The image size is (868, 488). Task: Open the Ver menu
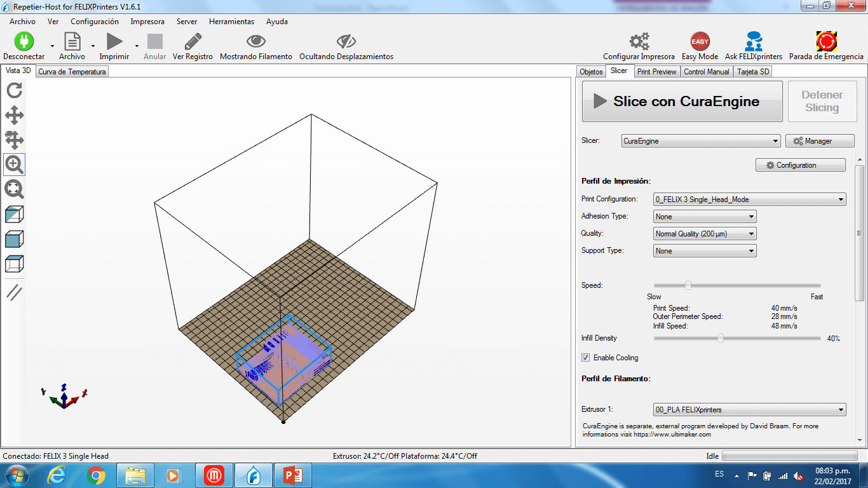pos(53,22)
